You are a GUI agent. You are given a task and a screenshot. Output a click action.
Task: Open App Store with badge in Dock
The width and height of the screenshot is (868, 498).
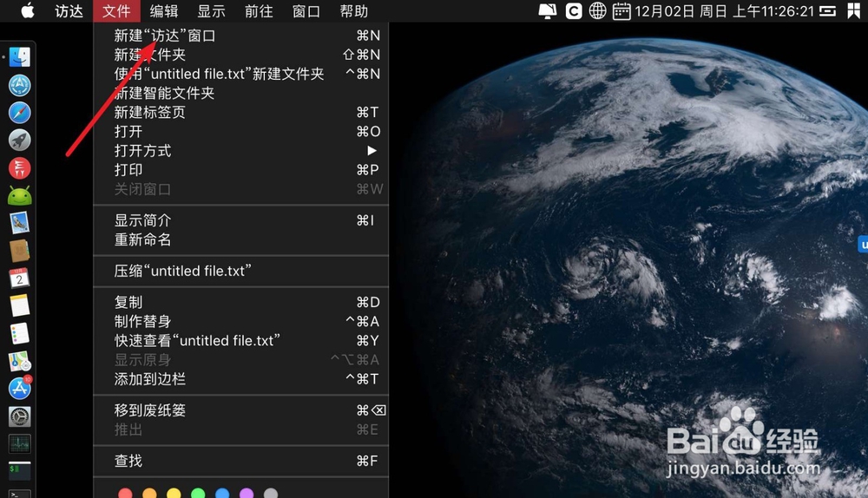(20, 389)
